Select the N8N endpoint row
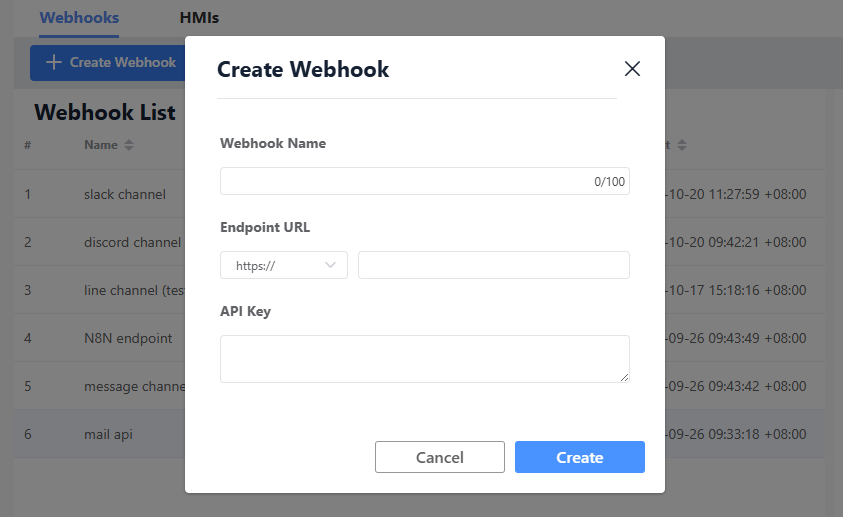 (128, 338)
